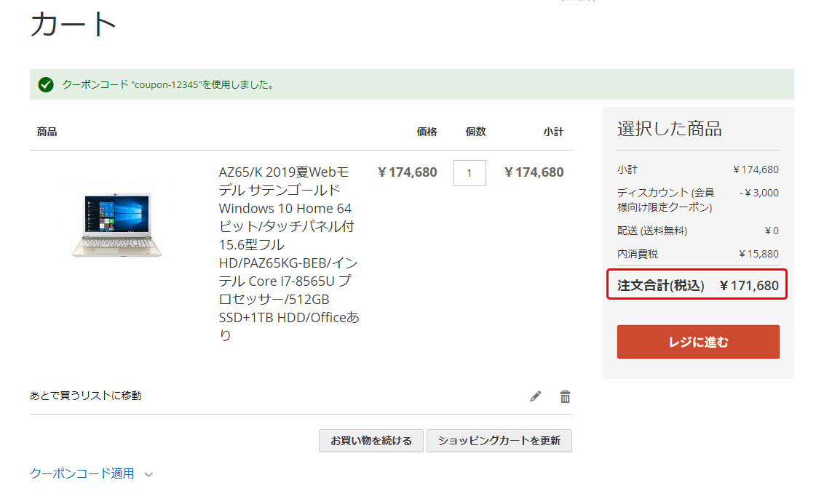Screen dimensions: 816x504
Task: Click the coupon-12345 success message text
Action: 169,84
